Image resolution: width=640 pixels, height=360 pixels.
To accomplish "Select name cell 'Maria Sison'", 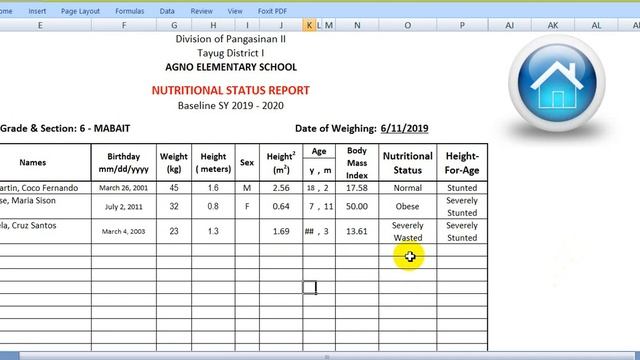I will (x=45, y=207).
